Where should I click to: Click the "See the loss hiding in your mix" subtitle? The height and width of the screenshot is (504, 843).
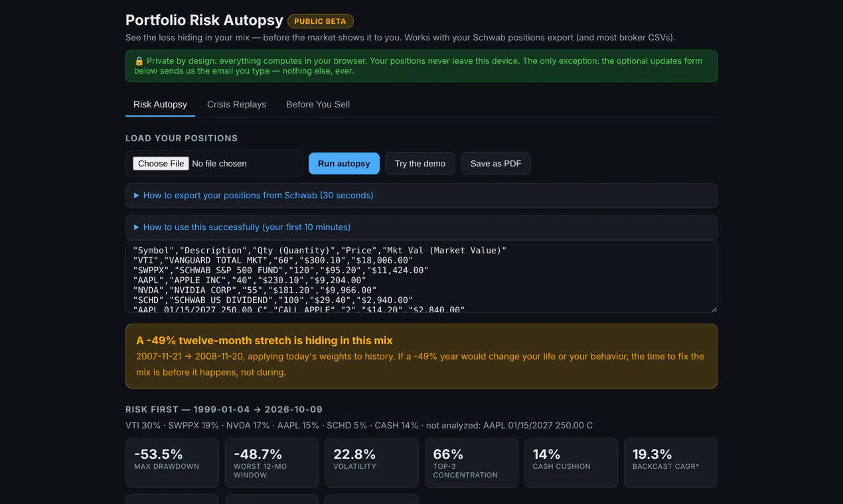400,38
